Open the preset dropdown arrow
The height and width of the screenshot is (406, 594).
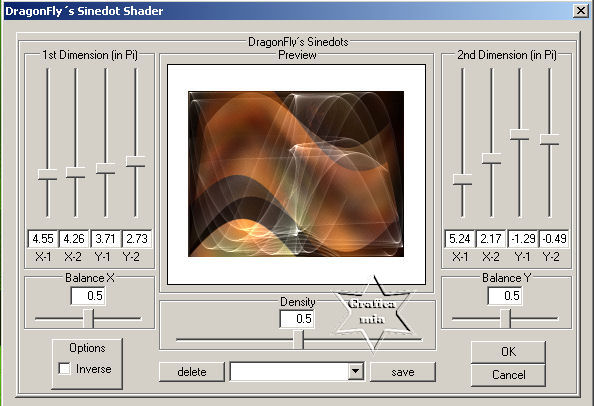[355, 372]
